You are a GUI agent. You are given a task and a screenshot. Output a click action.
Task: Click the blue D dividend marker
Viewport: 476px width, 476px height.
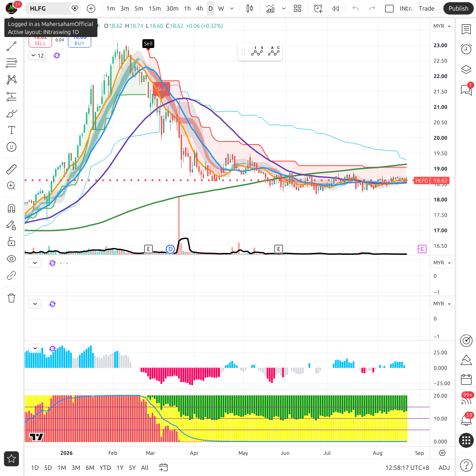click(x=170, y=249)
